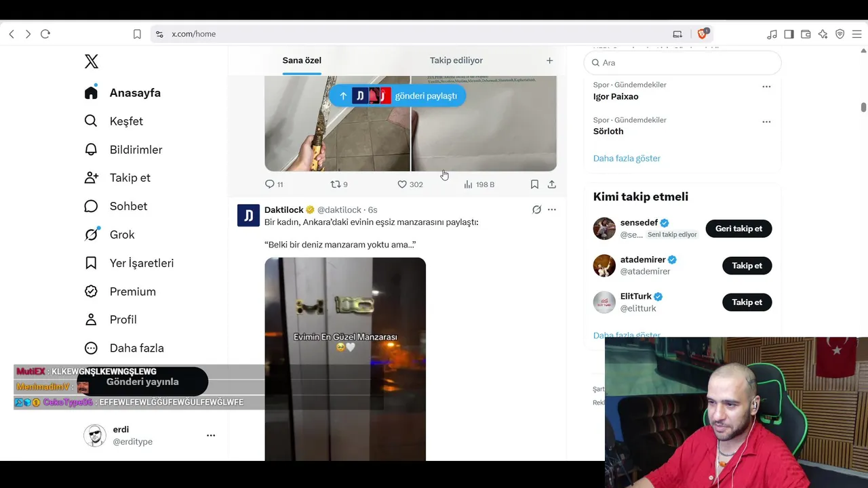Open Keşfet in the sidebar
This screenshot has height=488, width=868.
pos(114,121)
